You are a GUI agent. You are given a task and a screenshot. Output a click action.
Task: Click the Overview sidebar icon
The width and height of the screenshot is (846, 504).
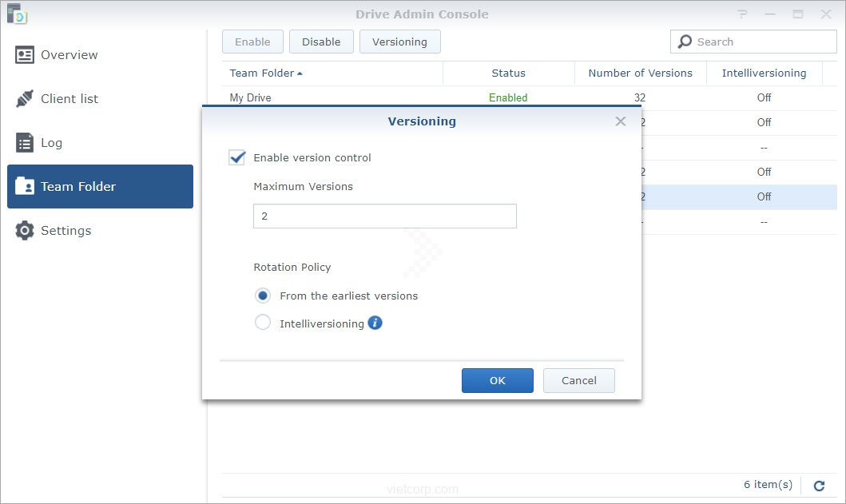pos(25,55)
